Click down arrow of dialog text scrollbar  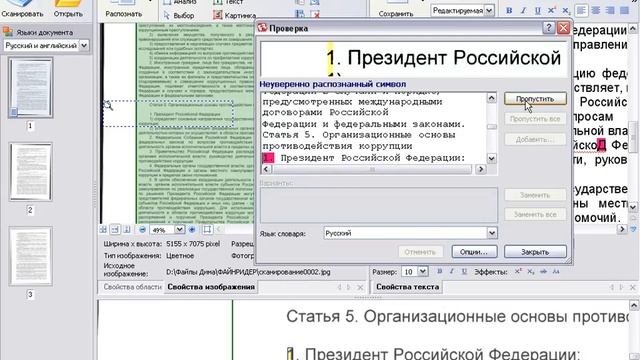click(x=491, y=158)
